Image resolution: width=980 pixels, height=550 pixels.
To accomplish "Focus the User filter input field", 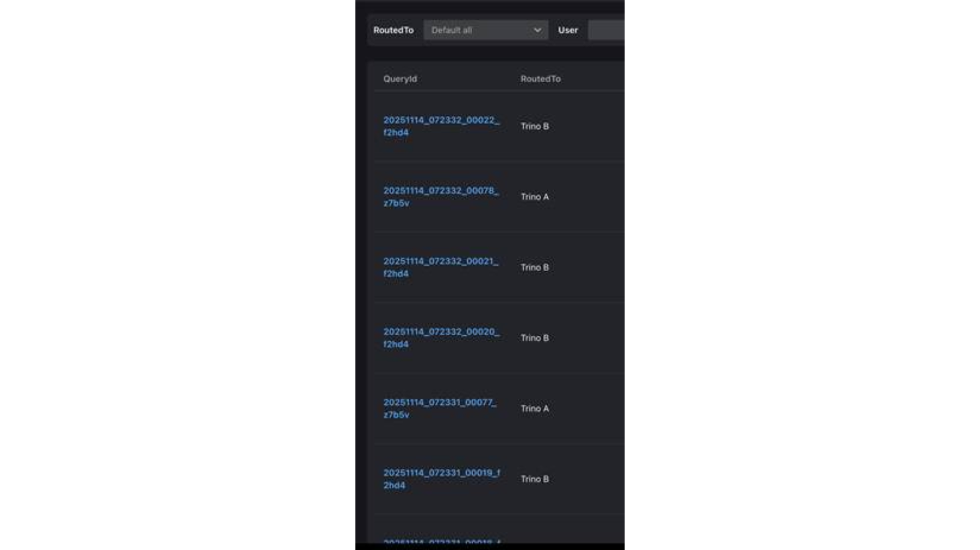I will coord(605,30).
